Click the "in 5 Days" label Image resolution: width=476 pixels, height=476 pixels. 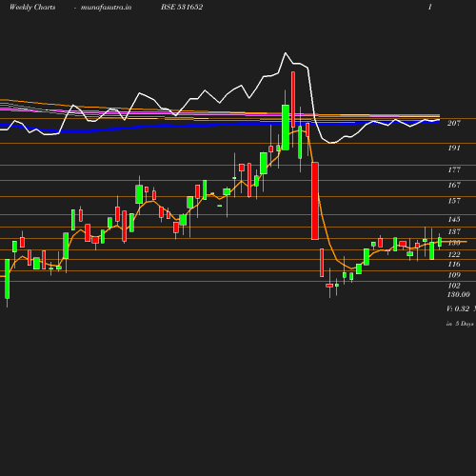[460, 324]
